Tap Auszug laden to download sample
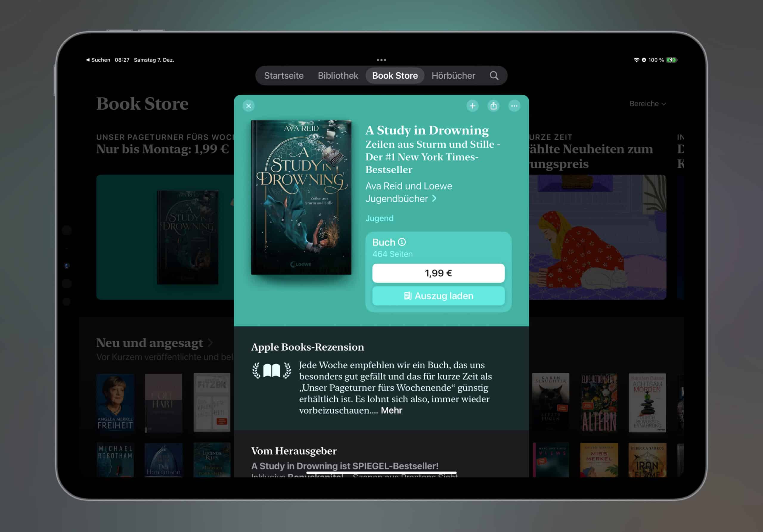Image resolution: width=763 pixels, height=532 pixels. click(x=438, y=296)
